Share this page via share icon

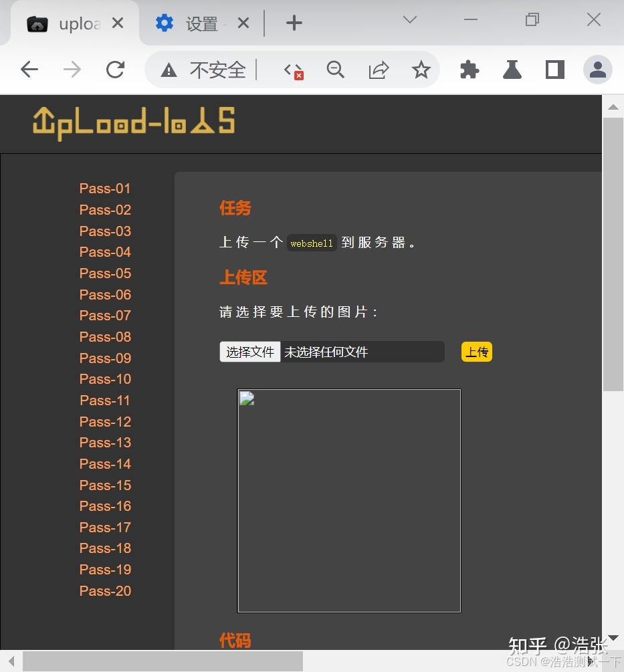(379, 70)
